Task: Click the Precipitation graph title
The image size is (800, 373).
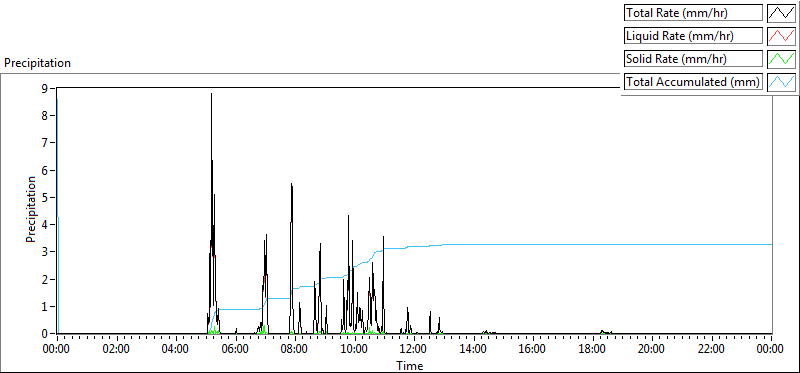Action: pos(37,63)
